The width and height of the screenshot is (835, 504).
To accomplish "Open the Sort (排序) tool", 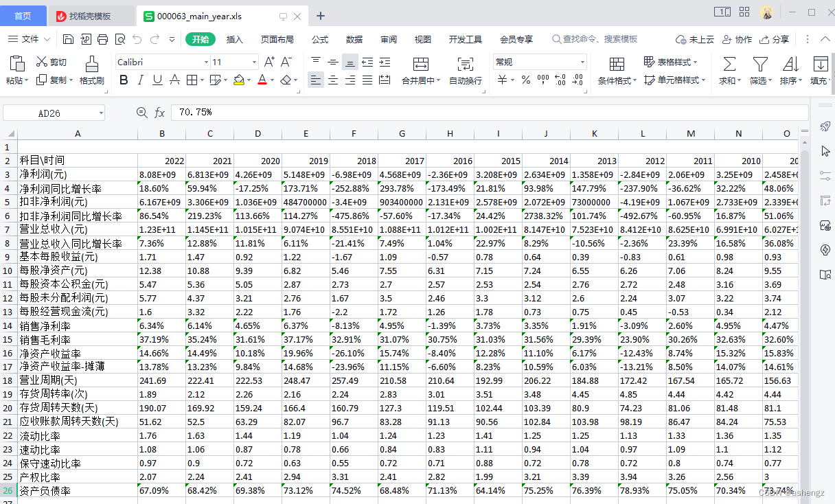I will (x=788, y=71).
